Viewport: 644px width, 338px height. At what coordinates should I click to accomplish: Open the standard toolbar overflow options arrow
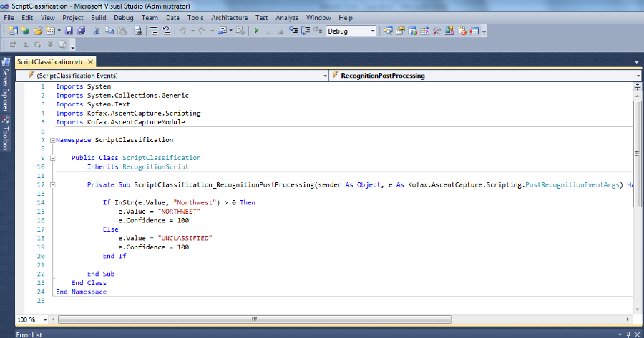(484, 33)
